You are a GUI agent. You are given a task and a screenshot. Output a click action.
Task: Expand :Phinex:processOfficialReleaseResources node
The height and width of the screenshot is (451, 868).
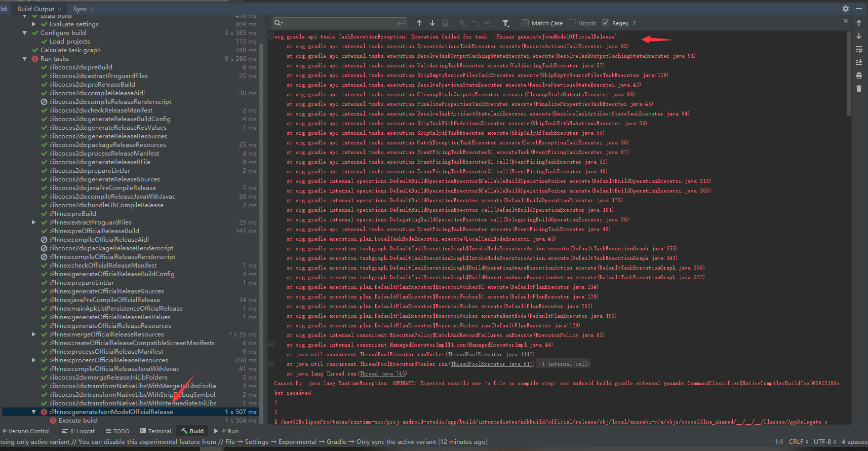pos(33,360)
